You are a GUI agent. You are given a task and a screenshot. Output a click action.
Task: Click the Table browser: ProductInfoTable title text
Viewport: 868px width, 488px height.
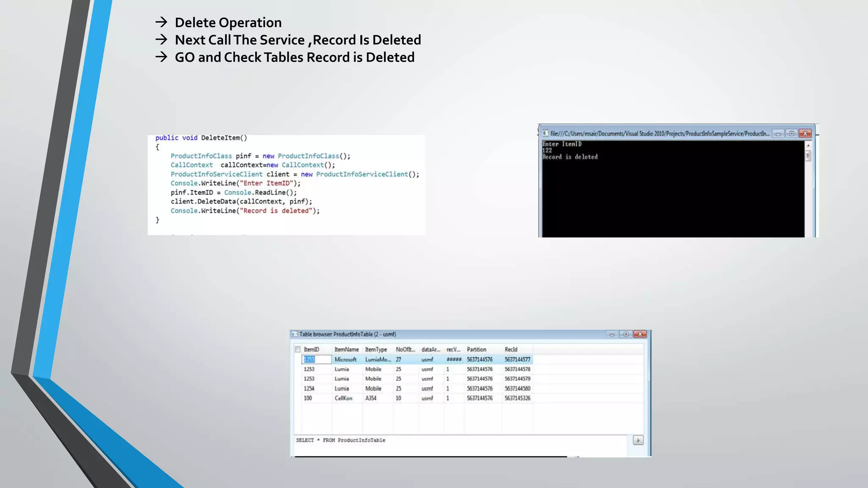point(348,334)
